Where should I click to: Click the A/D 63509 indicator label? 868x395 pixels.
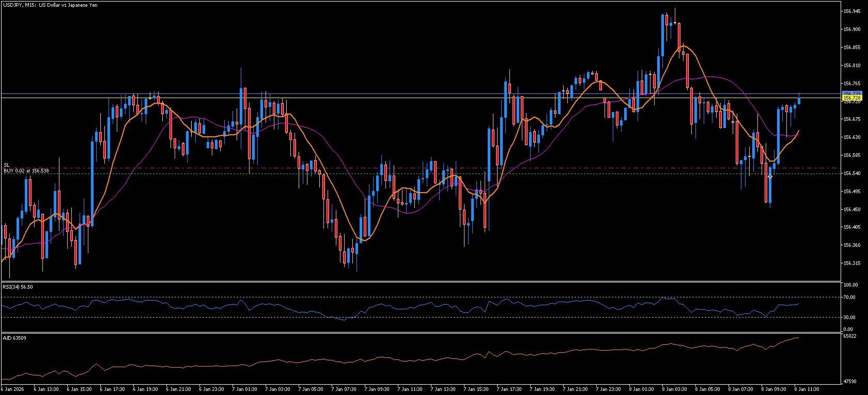(x=14, y=338)
